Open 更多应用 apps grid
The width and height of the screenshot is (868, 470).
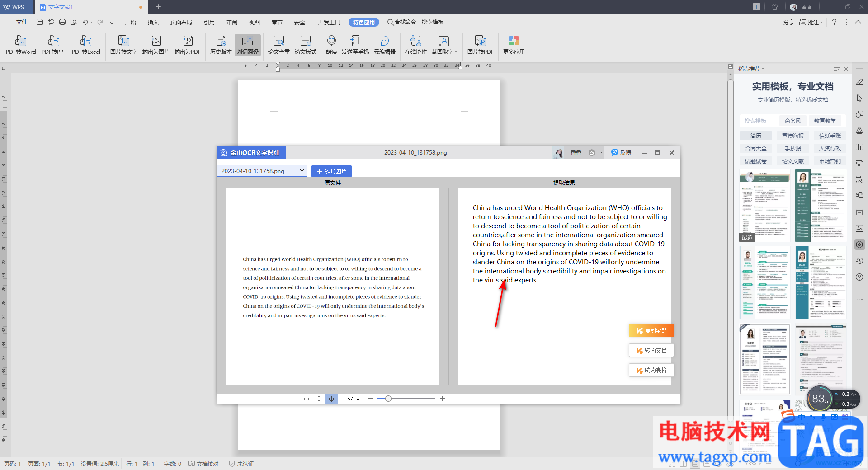coord(514,45)
